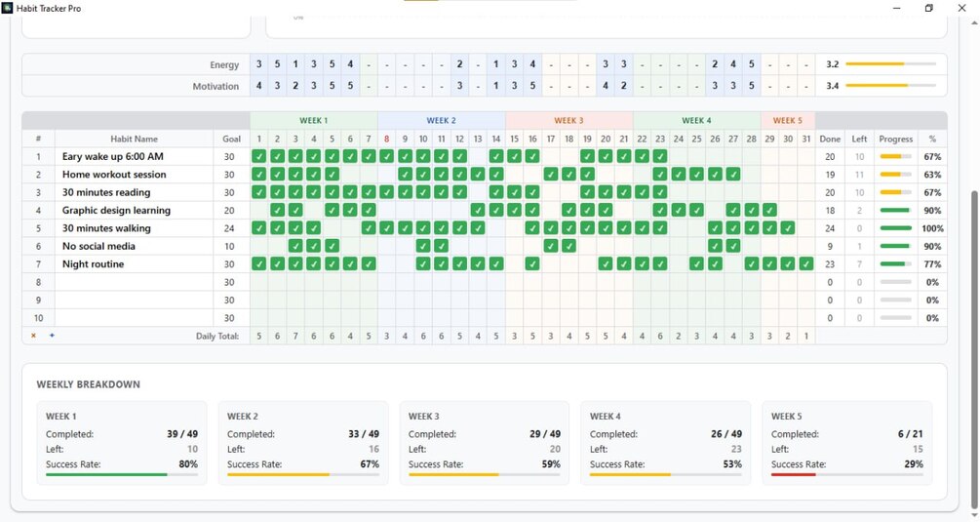
Task: Edit the Goal value for Night routine
Action: pos(229,264)
